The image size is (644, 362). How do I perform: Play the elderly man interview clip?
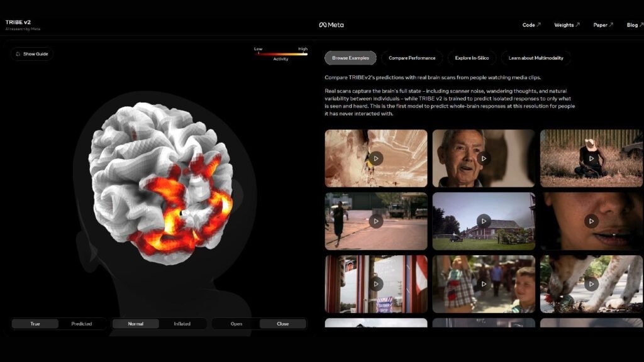coord(483,158)
